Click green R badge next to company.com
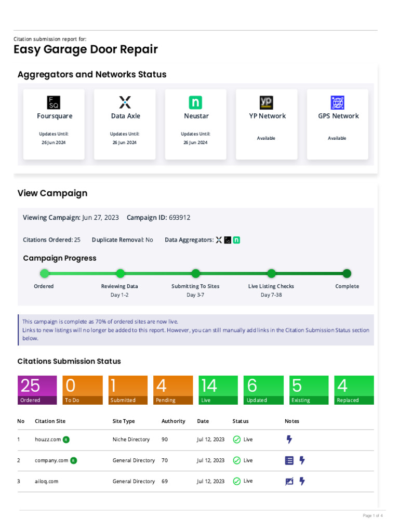This screenshot has width=399, height=532. [x=74, y=461]
